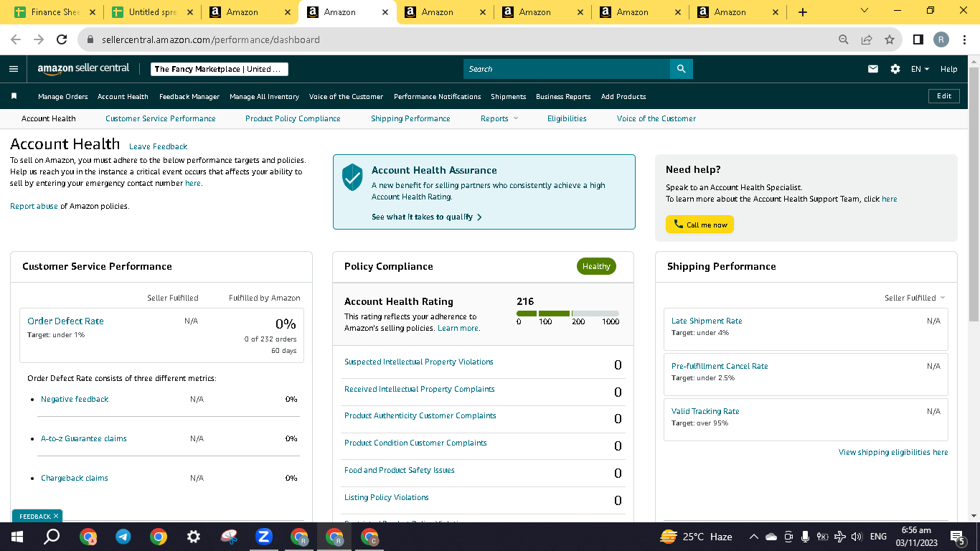The image size is (980, 551).
Task: Show hidden system tray icons
Action: tap(753, 537)
